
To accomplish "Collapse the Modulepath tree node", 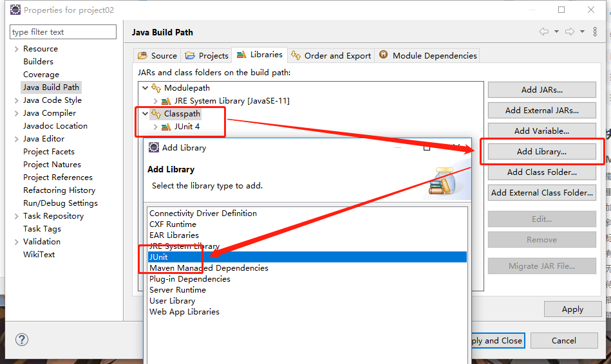I will click(x=146, y=88).
